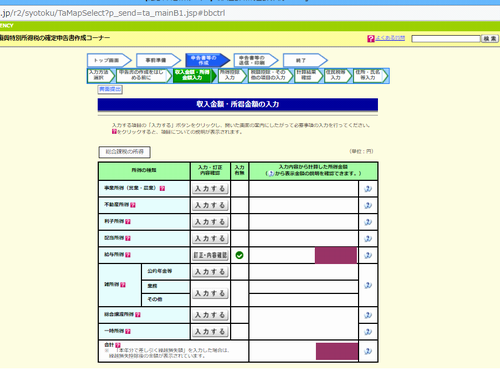Open amount explanation icon in 事業所得 row
The image size is (500, 369).
pos(368,189)
